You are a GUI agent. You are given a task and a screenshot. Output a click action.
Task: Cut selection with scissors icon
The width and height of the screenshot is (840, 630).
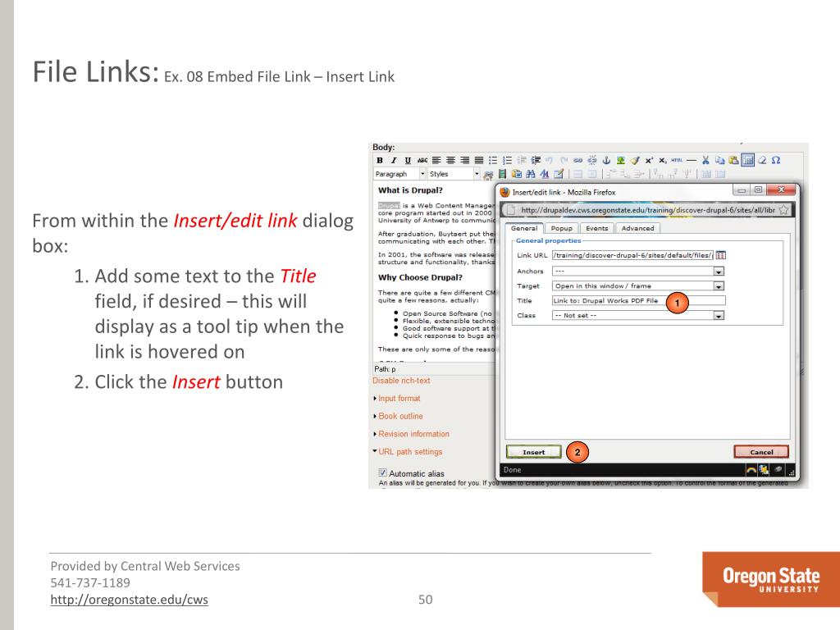tap(705, 160)
